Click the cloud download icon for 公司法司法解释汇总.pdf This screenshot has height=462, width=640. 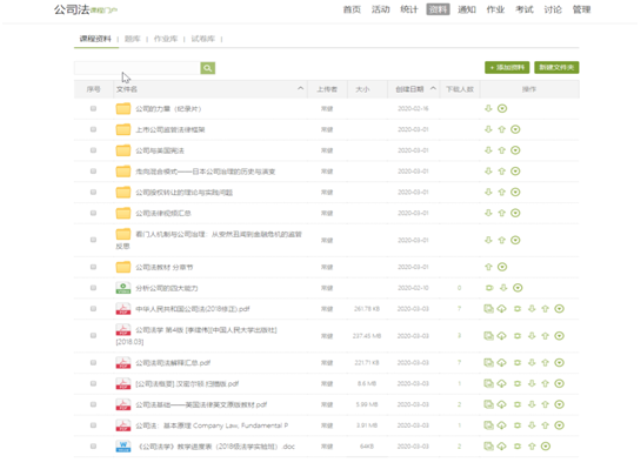[x=502, y=362]
